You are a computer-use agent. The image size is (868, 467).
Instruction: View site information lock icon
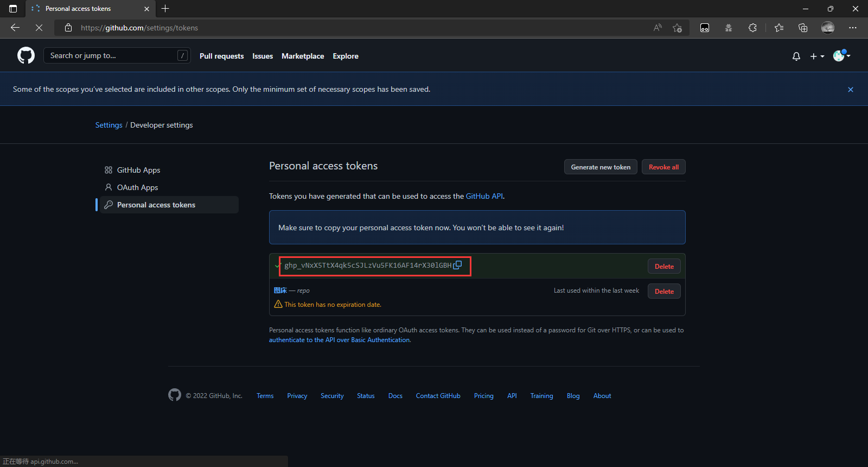68,28
